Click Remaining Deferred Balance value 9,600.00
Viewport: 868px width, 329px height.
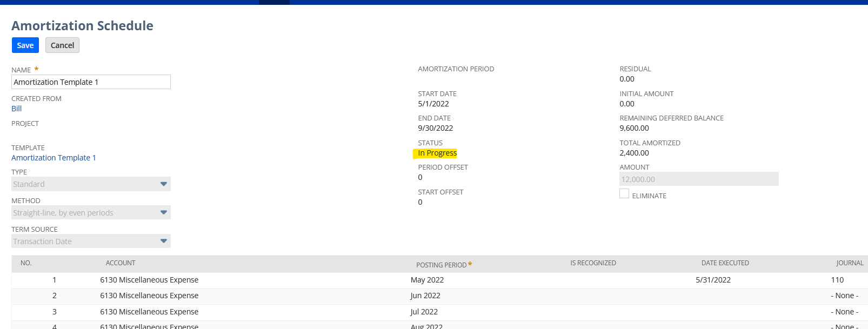(x=634, y=128)
